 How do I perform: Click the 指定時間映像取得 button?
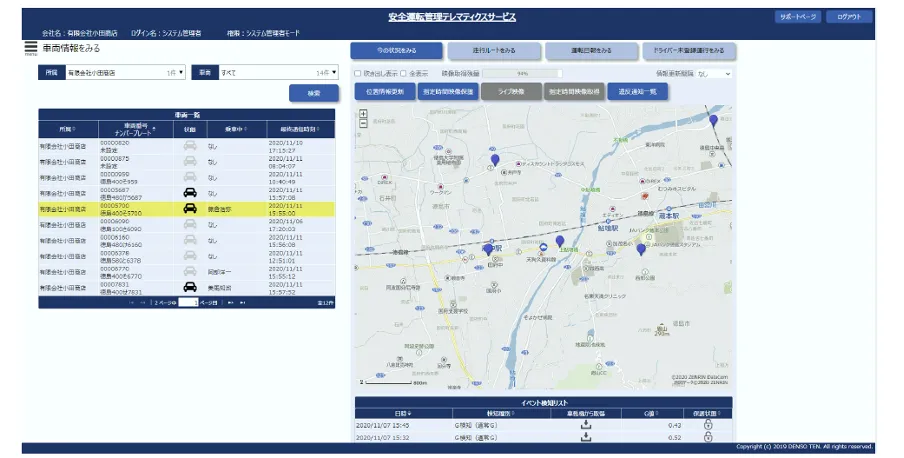tap(574, 92)
